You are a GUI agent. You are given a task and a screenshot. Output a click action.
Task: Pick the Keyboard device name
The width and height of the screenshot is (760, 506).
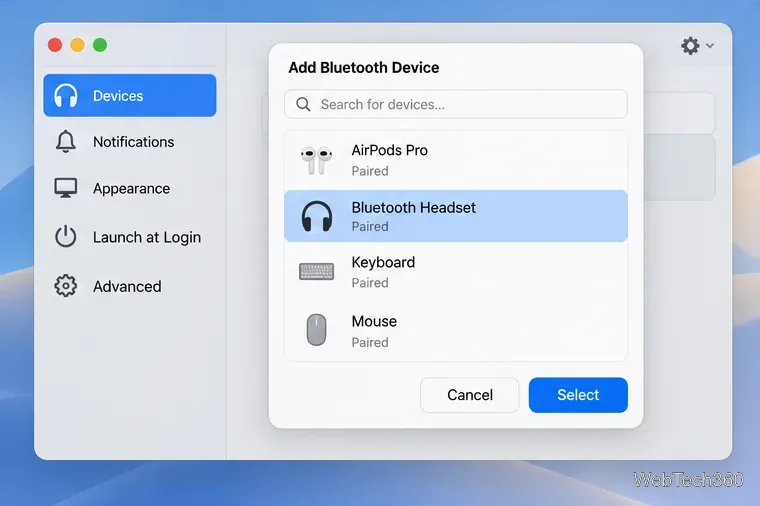(383, 263)
